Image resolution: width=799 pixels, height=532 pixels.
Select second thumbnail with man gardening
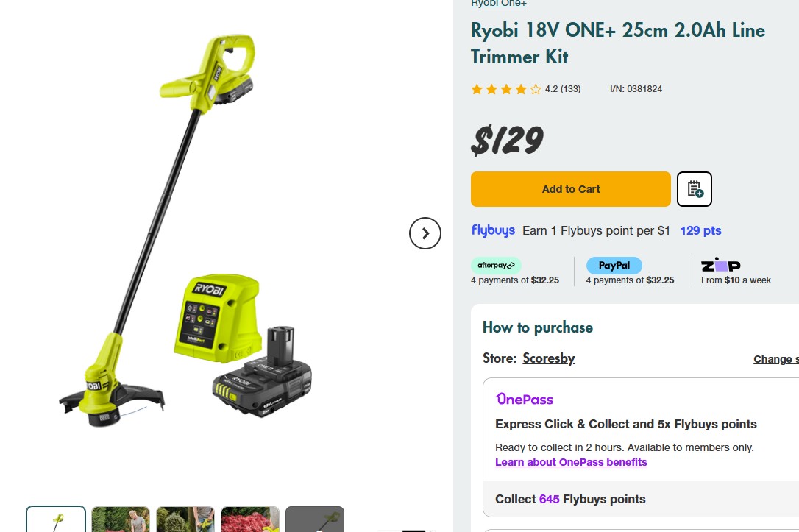pyautogui.click(x=121, y=519)
